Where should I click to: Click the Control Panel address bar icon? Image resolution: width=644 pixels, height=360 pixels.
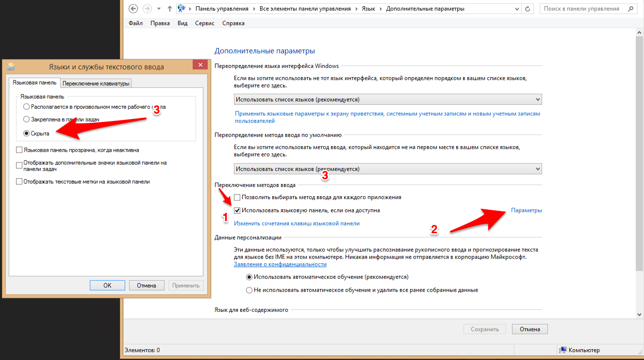pos(182,9)
